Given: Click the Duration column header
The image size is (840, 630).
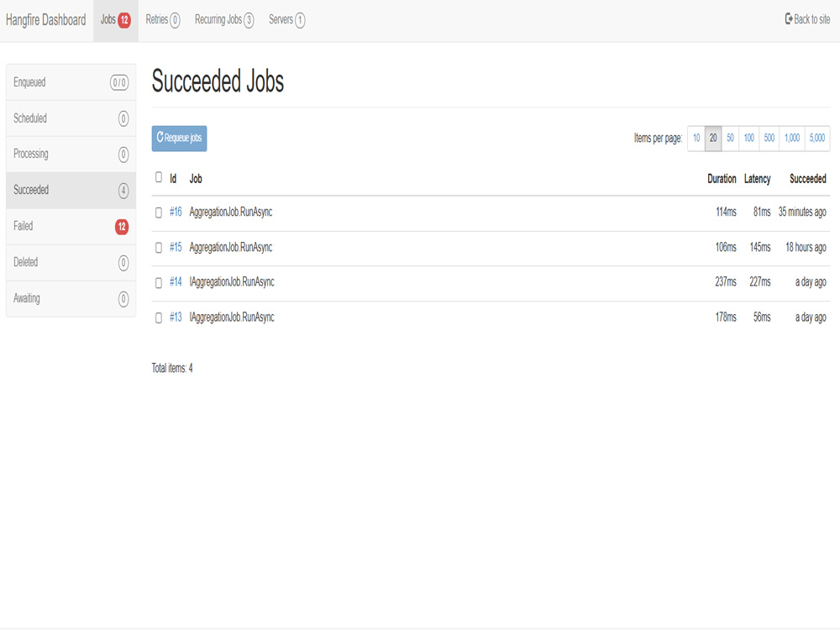Looking at the screenshot, I should (x=722, y=179).
